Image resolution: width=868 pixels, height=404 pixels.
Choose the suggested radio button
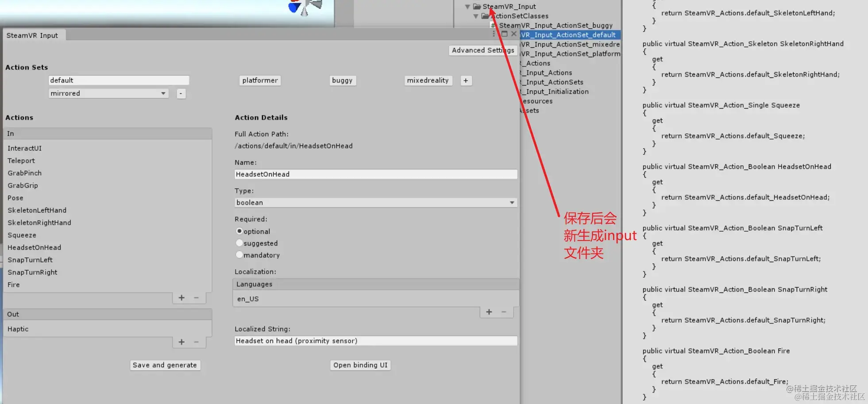click(x=239, y=243)
